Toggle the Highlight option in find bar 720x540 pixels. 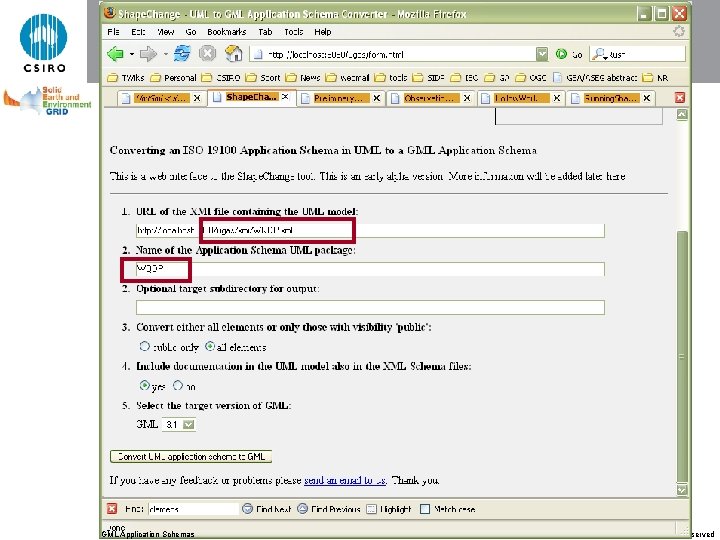pos(389,509)
